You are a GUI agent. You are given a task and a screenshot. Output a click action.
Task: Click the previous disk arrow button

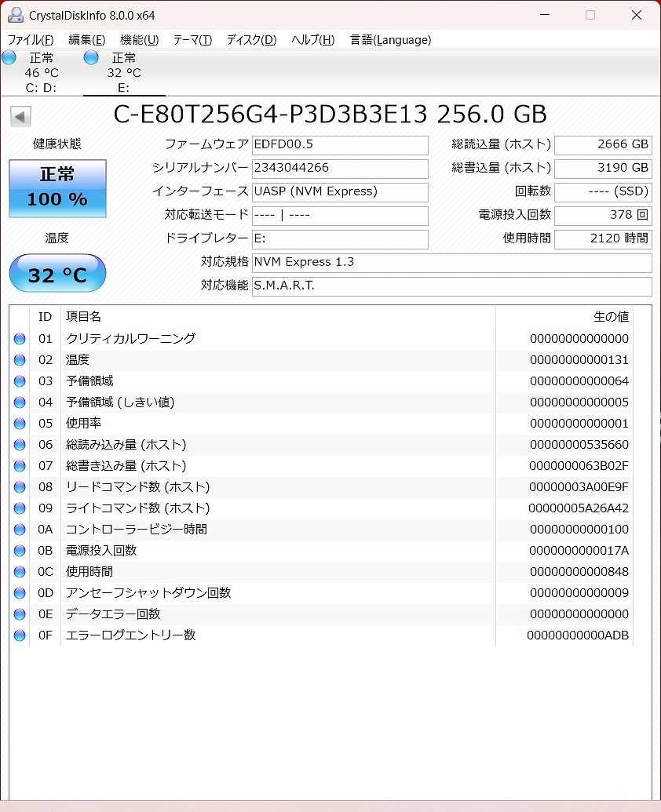[20, 117]
